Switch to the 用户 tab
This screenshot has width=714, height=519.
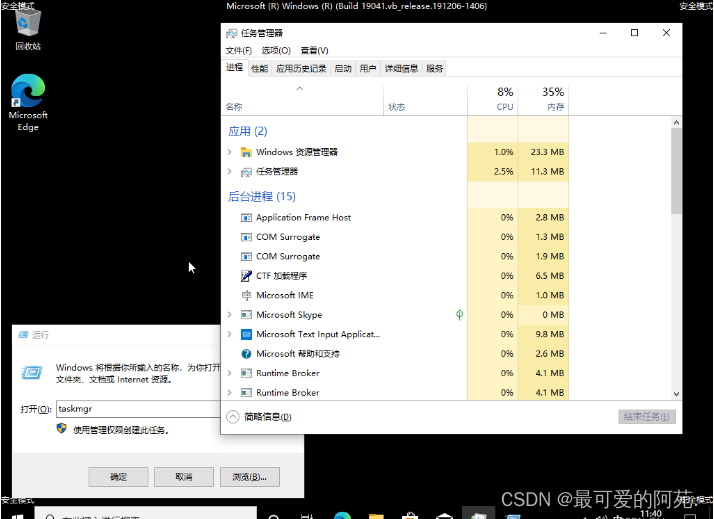368,69
